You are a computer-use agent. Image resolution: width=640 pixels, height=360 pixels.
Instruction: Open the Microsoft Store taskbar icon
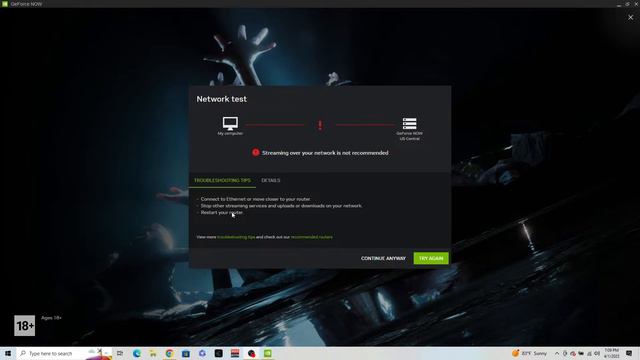tap(186, 353)
